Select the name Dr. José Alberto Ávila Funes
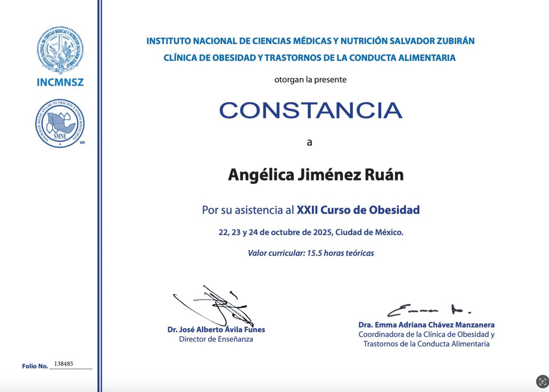Image resolution: width=549 pixels, height=392 pixels. [x=216, y=330]
